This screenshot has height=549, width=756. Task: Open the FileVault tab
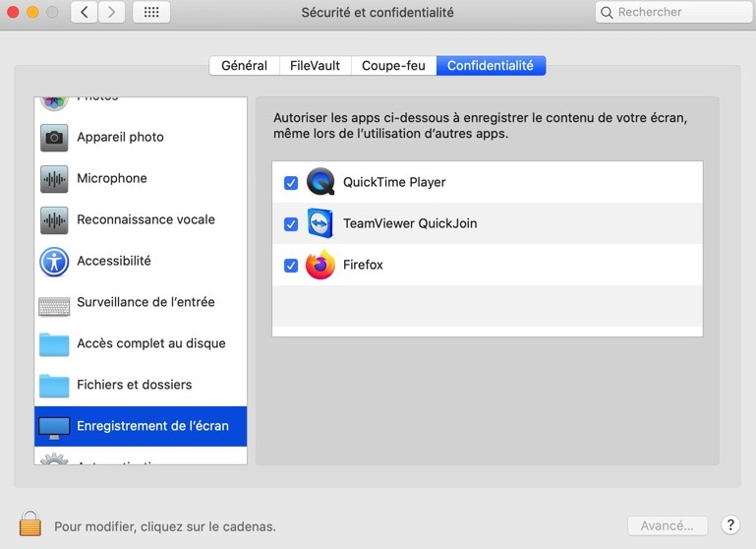[315, 66]
